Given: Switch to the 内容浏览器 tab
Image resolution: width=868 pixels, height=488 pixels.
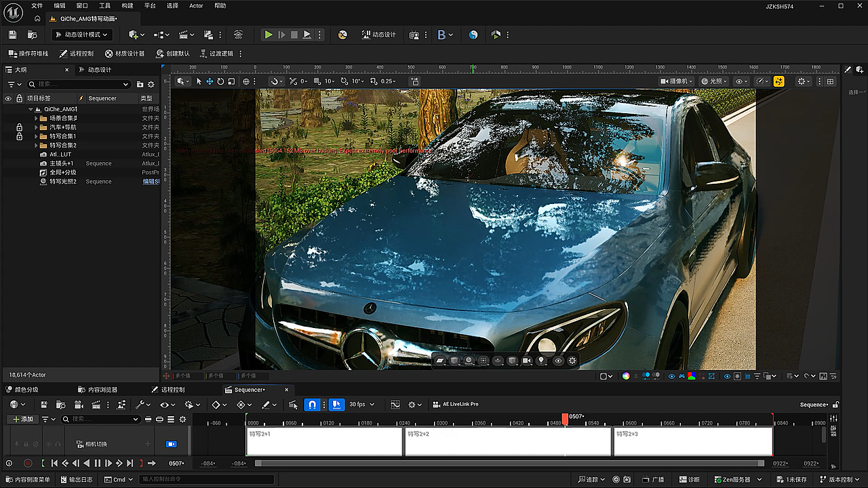Looking at the screenshot, I should point(97,390).
